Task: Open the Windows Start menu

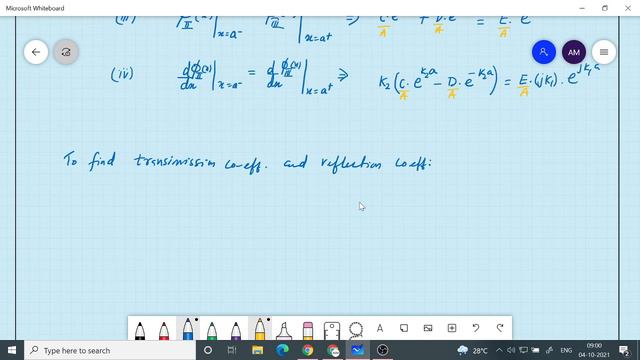Action: click(12, 350)
